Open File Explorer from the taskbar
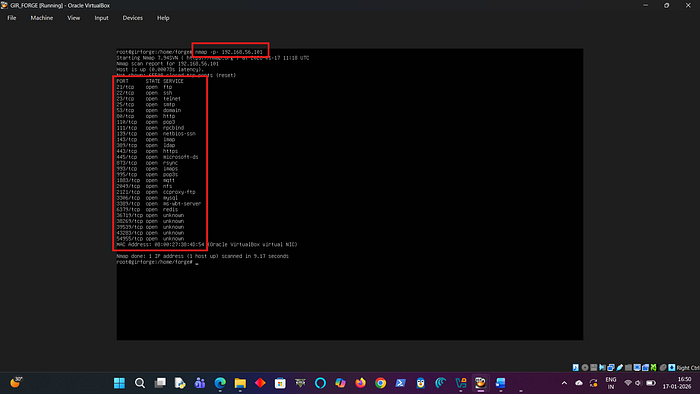Image resolution: width=700 pixels, height=394 pixels. [240, 383]
